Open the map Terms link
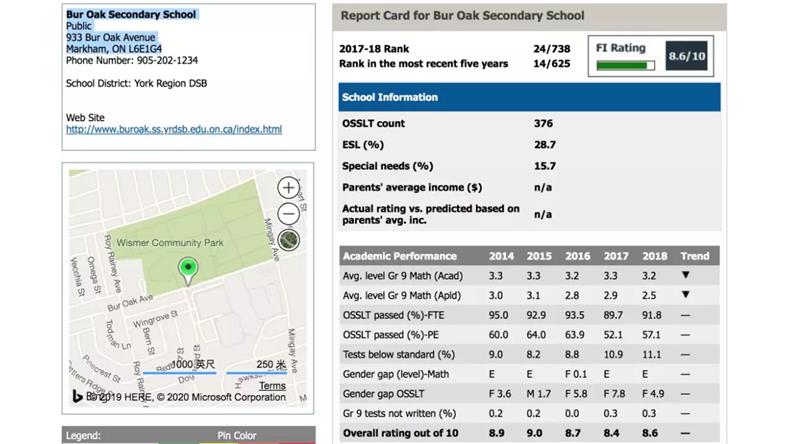The width and height of the screenshot is (788, 444). 271,386
